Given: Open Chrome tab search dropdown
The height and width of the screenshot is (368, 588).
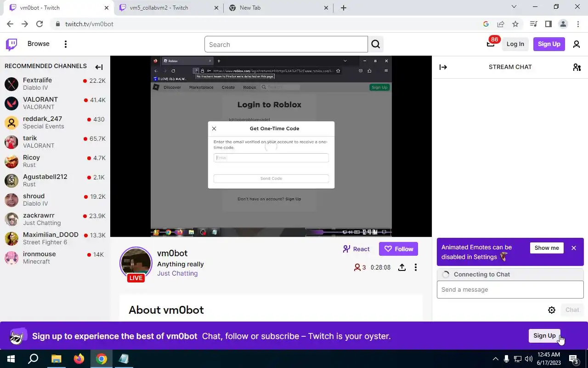Looking at the screenshot, I should (514, 7).
